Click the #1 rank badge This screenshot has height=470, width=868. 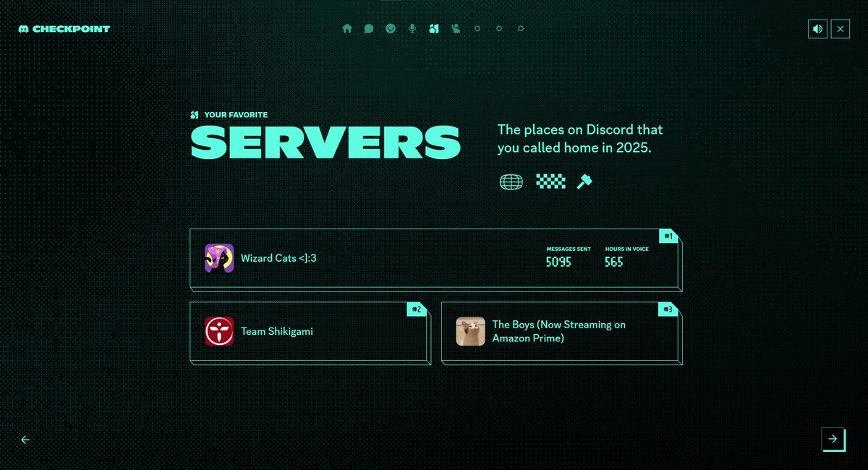(x=668, y=236)
